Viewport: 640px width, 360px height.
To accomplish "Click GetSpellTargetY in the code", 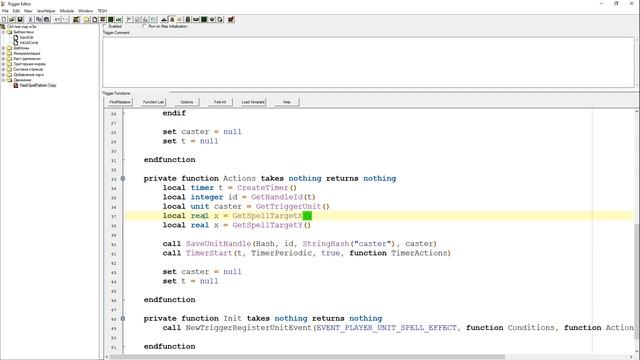I will point(267,225).
